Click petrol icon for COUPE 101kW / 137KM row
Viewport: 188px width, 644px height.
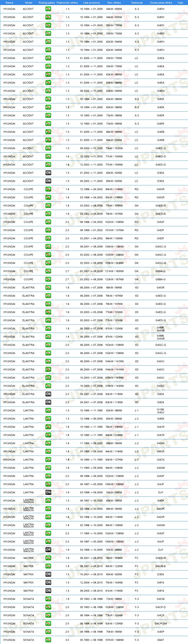pos(48,230)
